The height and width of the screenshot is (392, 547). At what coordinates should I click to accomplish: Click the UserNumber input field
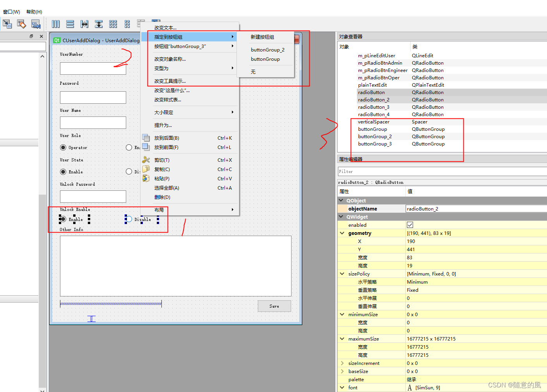[x=93, y=68]
